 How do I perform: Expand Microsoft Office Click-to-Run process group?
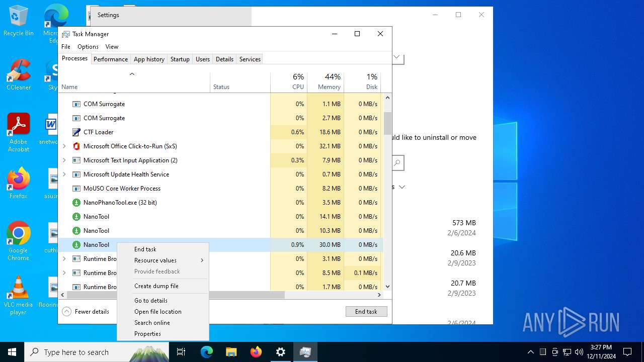[x=64, y=146]
